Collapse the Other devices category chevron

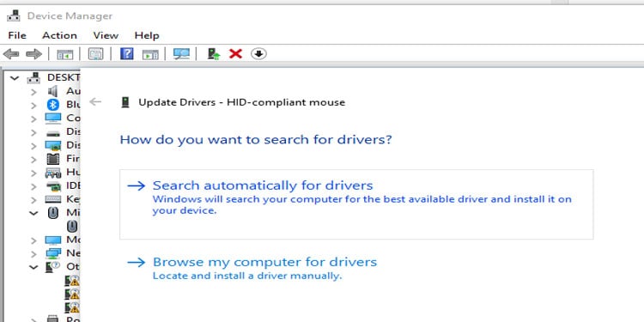pos(33,267)
